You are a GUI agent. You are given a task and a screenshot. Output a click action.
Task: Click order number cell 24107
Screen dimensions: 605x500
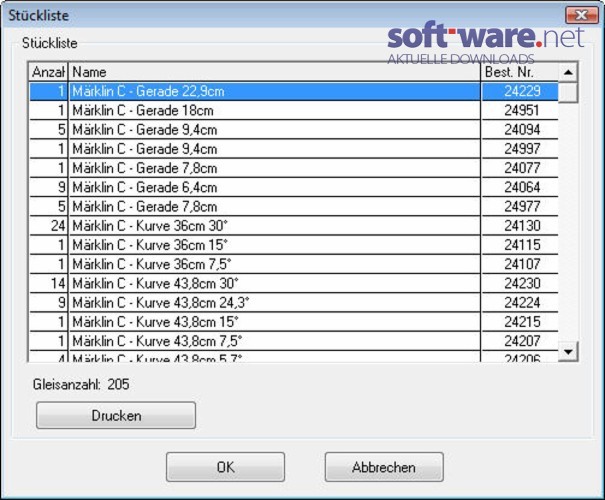(x=520, y=264)
